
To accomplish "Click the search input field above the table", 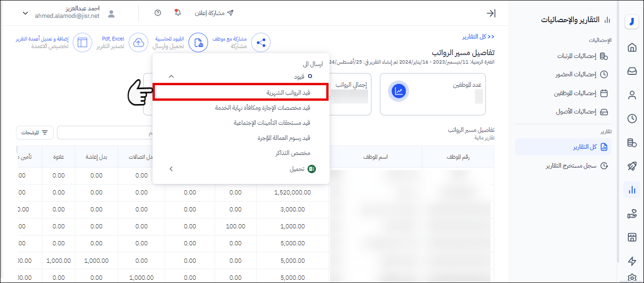I will click(104, 133).
